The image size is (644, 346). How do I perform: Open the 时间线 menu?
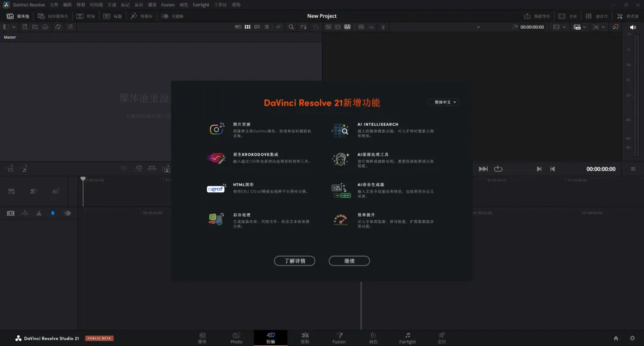[x=95, y=5]
